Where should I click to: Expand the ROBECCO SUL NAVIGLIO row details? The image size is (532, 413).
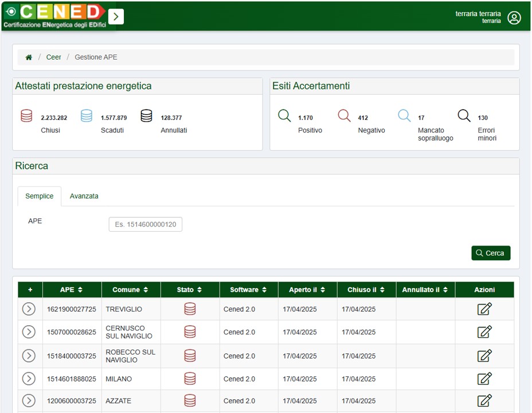click(29, 356)
